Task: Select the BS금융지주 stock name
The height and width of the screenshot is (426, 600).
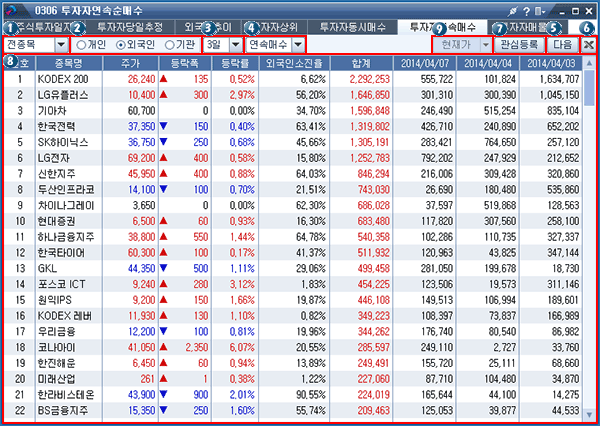Action: pyautogui.click(x=63, y=411)
